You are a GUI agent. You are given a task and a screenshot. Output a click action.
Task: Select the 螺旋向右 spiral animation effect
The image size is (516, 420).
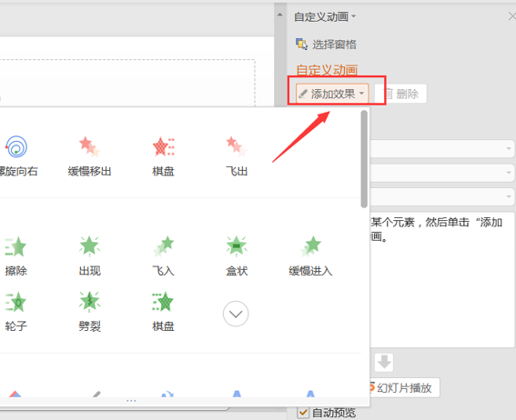click(x=17, y=156)
